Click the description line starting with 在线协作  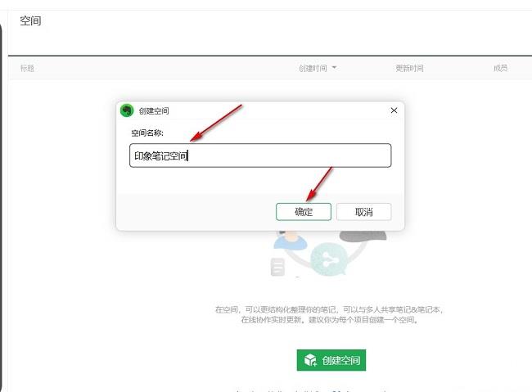(329, 320)
